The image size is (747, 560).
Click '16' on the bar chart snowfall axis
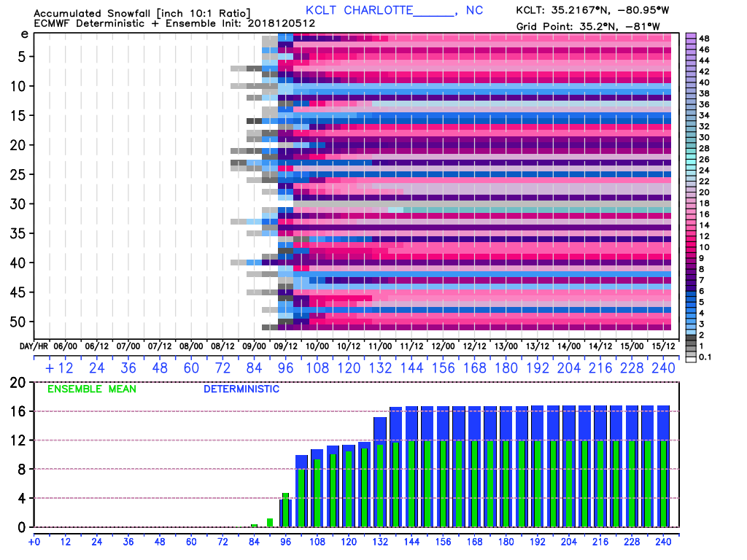click(x=18, y=411)
